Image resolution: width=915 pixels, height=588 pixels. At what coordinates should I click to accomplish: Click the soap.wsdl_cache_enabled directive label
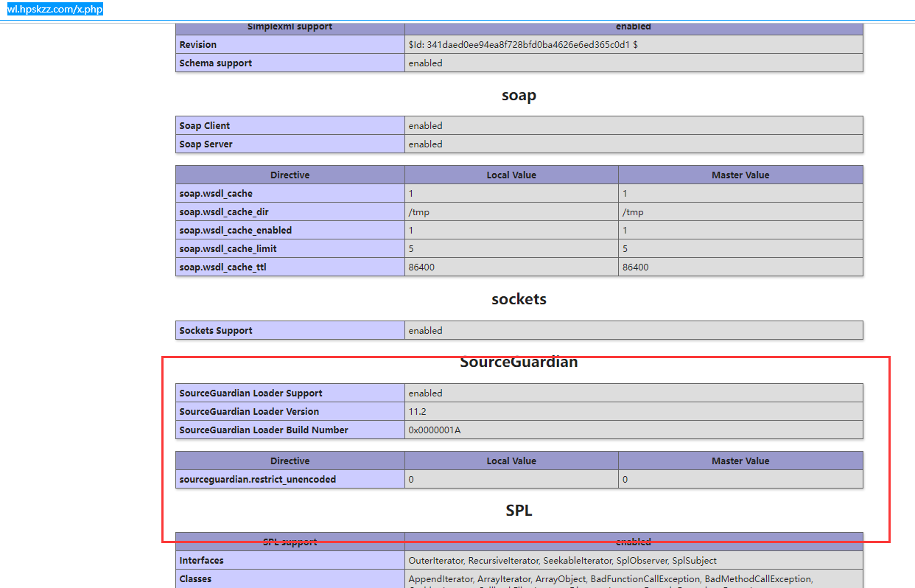click(236, 231)
